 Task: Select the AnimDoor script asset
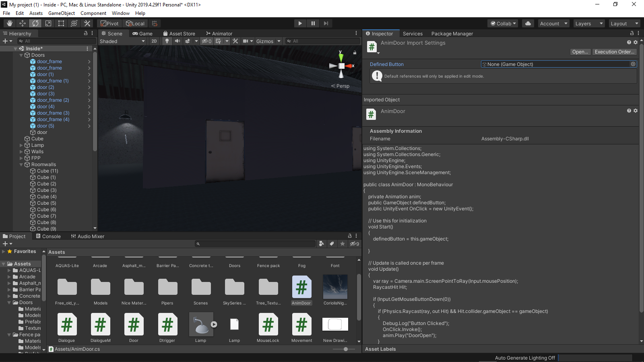coord(301,290)
